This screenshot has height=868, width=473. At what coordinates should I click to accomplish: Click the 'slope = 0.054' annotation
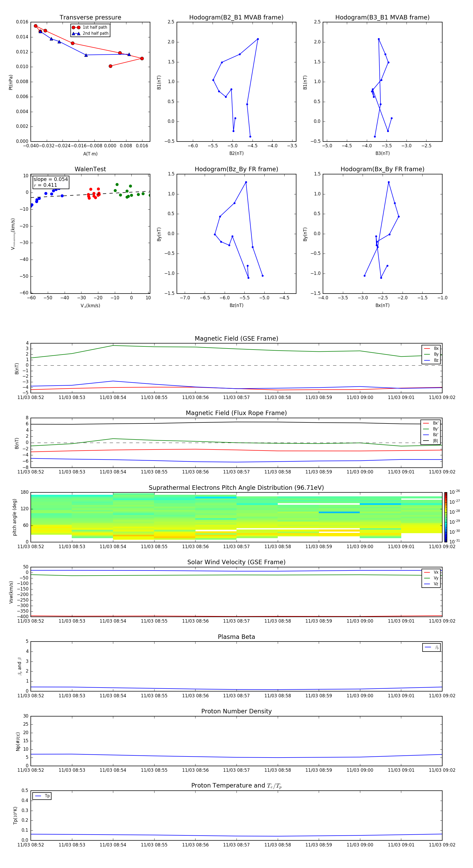pos(50,179)
